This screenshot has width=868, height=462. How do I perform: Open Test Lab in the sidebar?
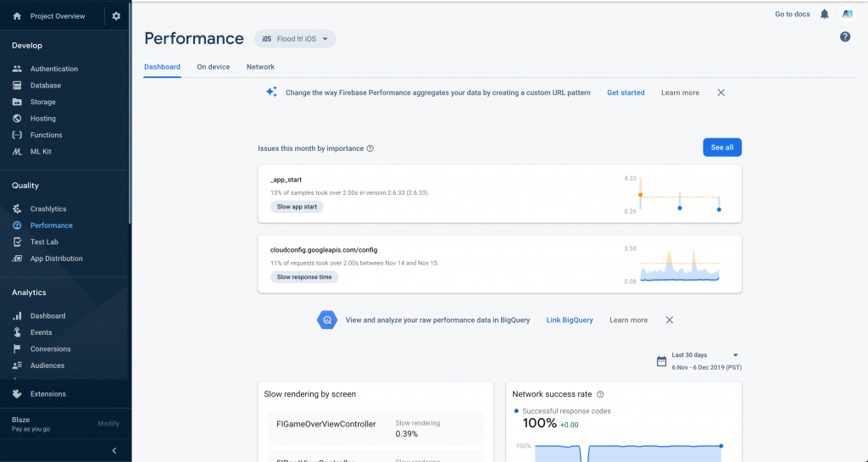pyautogui.click(x=44, y=242)
